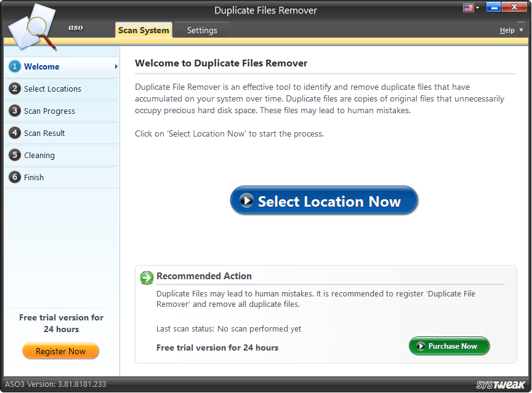The width and height of the screenshot is (532, 393).
Task: Open the Cleaning step from sidebar
Action: click(41, 155)
